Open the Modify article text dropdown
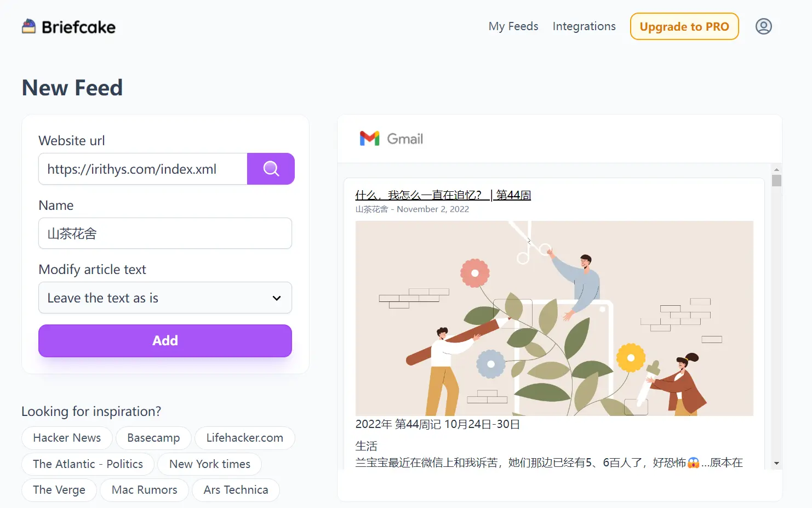This screenshot has height=508, width=812. tap(165, 298)
